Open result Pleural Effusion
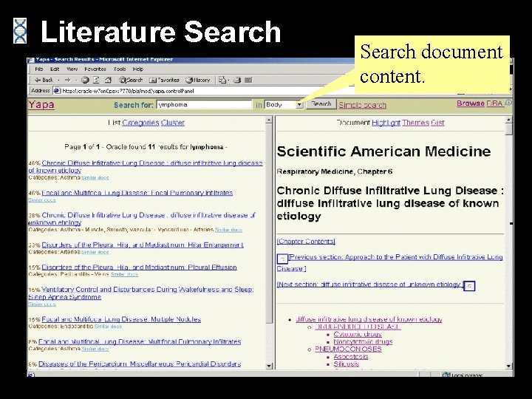Image resolution: width=532 pixels, height=399 pixels. point(139,267)
